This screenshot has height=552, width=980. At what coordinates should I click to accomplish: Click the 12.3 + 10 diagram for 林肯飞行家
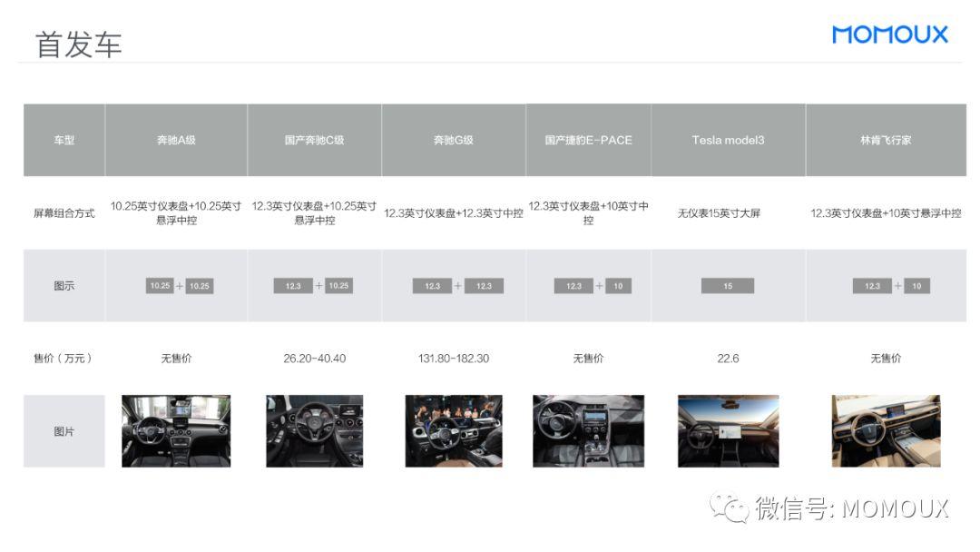pos(891,286)
